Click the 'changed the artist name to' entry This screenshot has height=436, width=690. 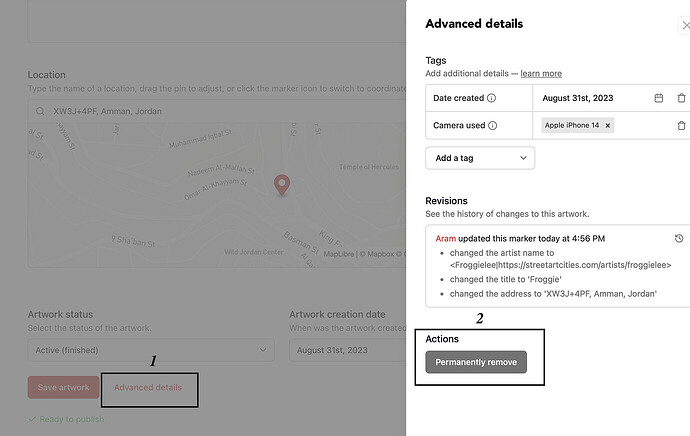(x=560, y=259)
